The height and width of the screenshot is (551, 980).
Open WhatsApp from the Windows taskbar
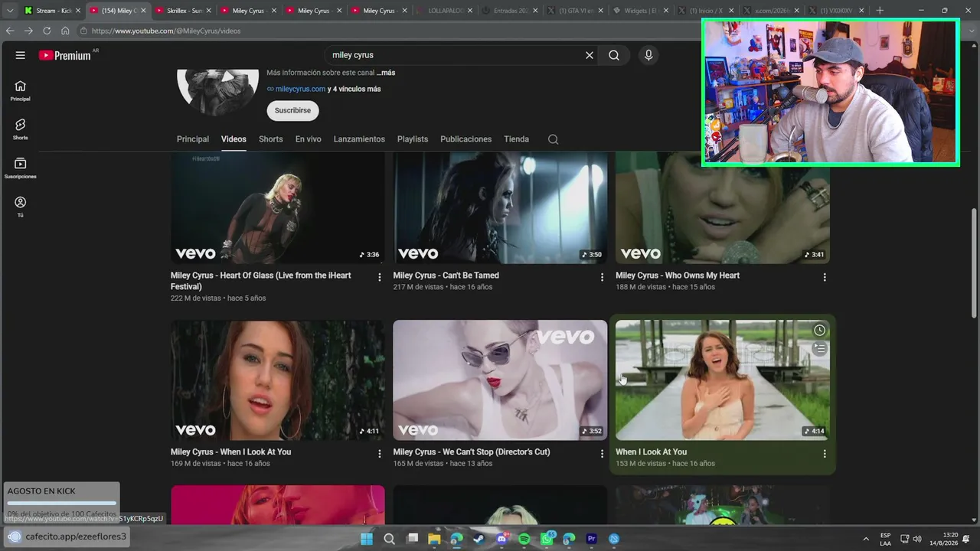547,539
